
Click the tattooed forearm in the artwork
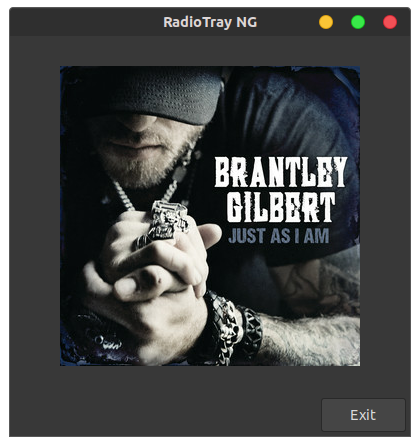[310, 337]
